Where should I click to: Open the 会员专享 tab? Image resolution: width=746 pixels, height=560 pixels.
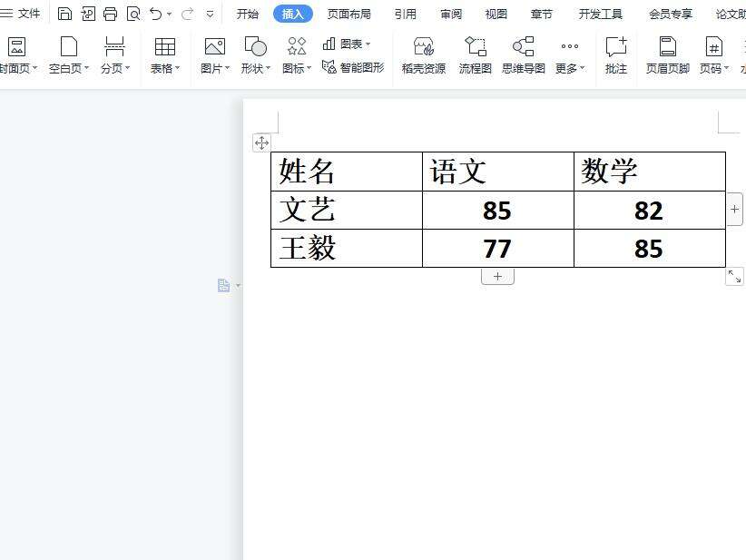[671, 15]
